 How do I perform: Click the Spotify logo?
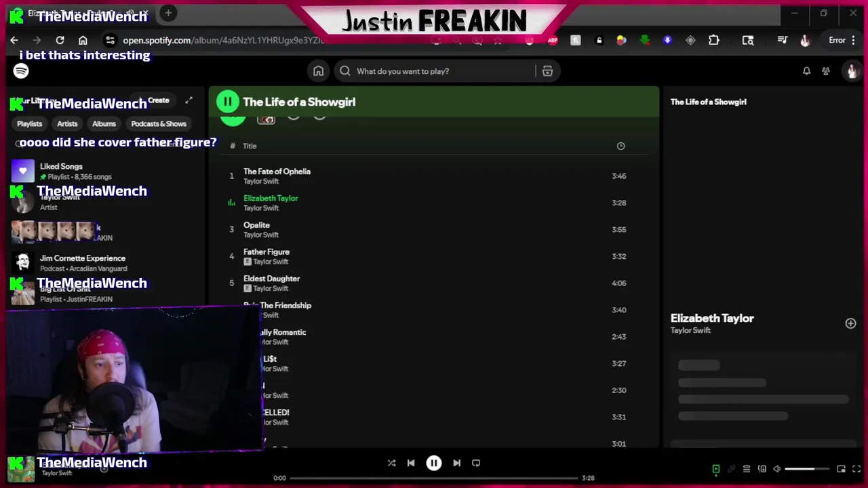(x=21, y=71)
